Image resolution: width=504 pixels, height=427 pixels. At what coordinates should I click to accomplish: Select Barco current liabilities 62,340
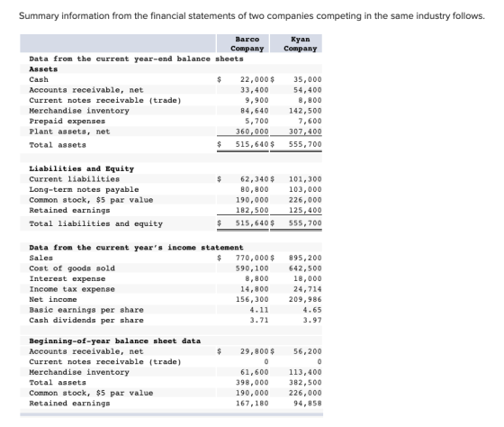254,179
